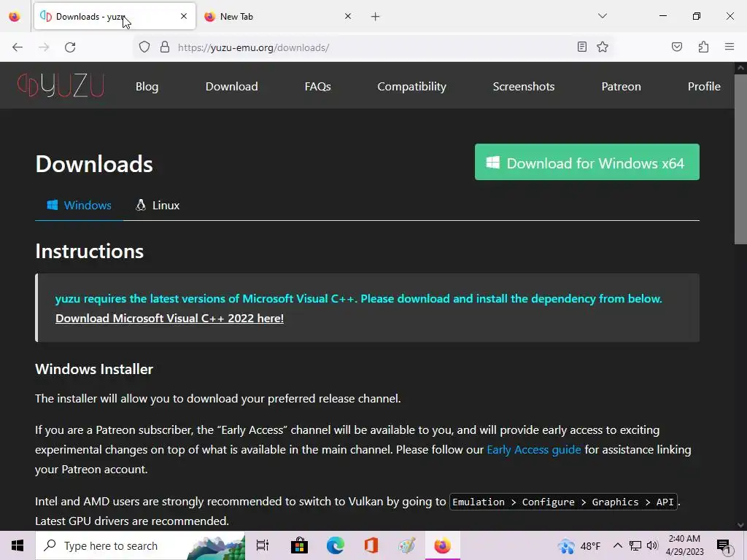Screen dimensions: 747x560
Task: Click Download for Windows x64 button
Action: coord(587,162)
